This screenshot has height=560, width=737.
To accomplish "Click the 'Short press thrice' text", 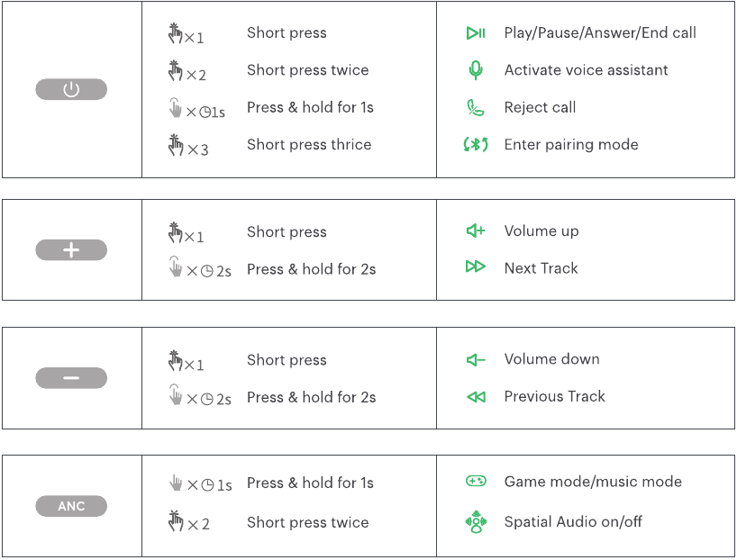I will tap(309, 144).
